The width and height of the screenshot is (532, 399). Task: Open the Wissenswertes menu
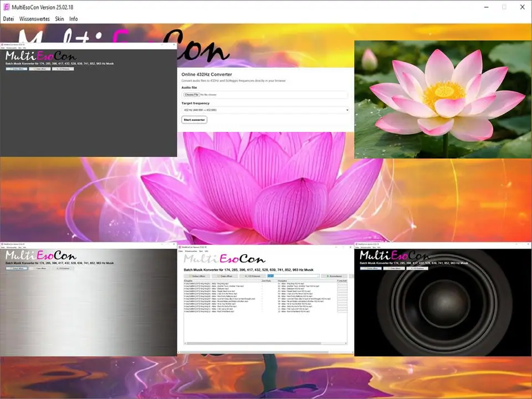click(x=34, y=18)
